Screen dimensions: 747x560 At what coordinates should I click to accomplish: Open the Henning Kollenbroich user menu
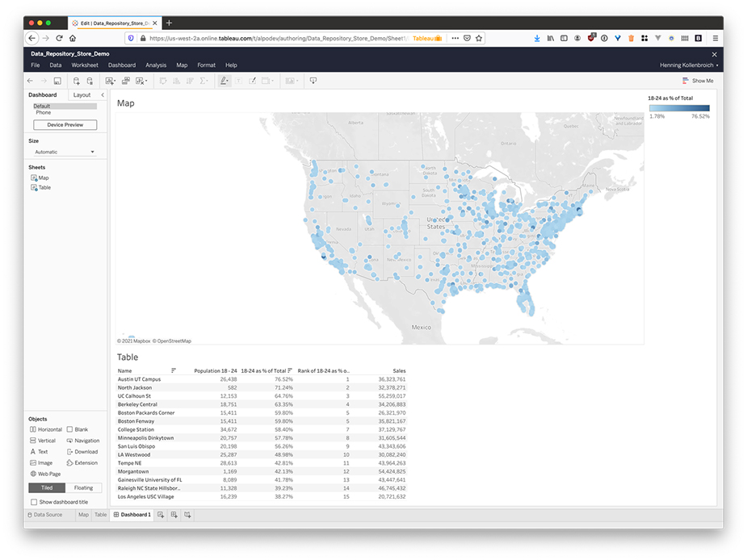click(x=689, y=65)
